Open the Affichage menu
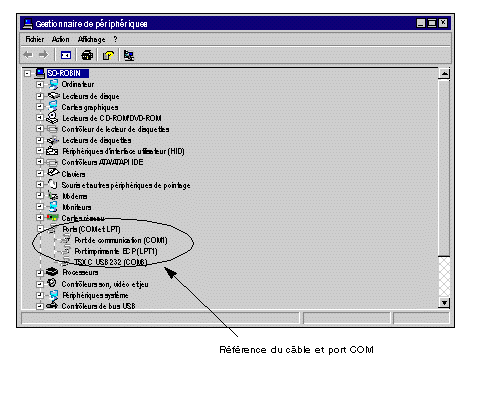This screenshot has height=396, width=478. 91,39
